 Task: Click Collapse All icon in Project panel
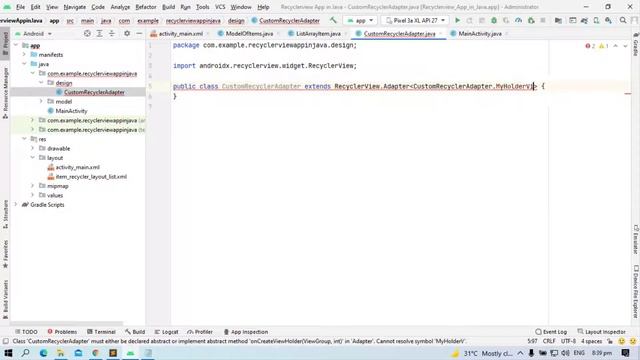click(x=111, y=33)
